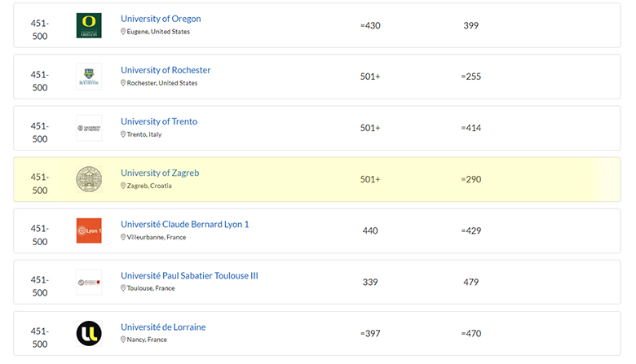This screenshot has width=636, height=364.
Task: Click the University of Zagreb seal logo
Action: click(x=89, y=179)
